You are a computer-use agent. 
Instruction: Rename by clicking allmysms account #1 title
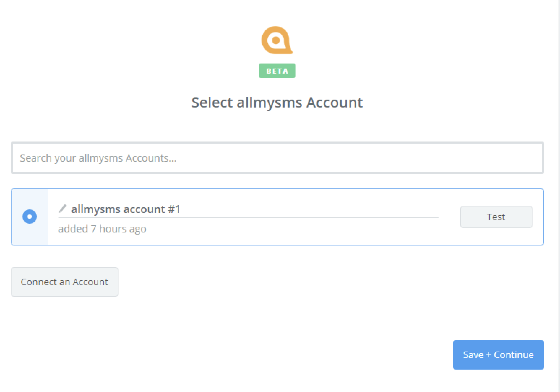[126, 209]
